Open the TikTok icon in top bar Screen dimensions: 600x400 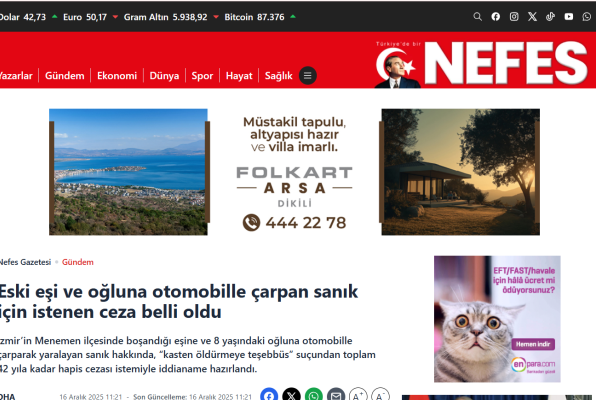point(550,16)
